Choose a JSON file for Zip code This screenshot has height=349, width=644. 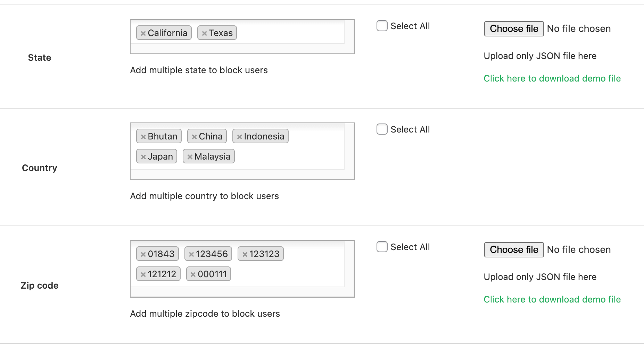click(x=514, y=250)
